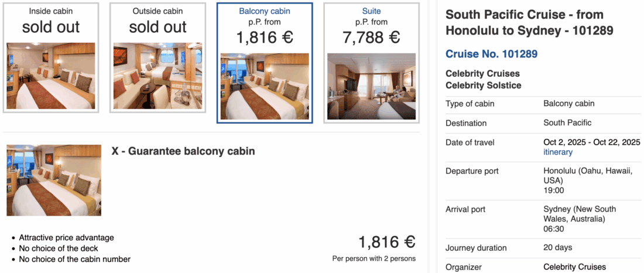Click the photo inside the Balcony cabin tab
The width and height of the screenshot is (644, 273).
(264, 86)
